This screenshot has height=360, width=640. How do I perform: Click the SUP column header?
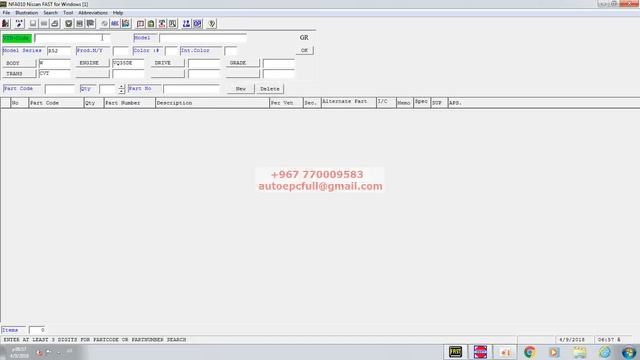[439, 103]
